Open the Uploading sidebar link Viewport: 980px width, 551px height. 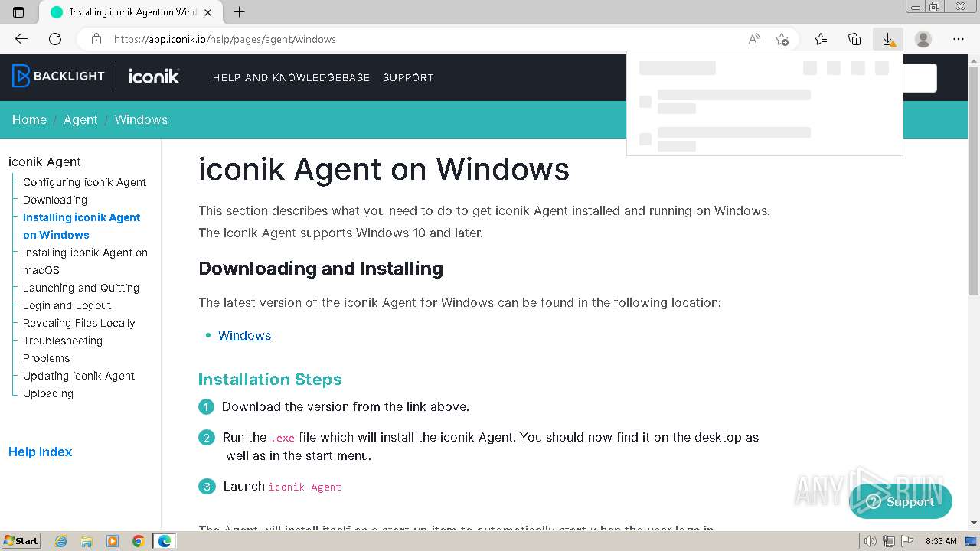click(x=48, y=393)
